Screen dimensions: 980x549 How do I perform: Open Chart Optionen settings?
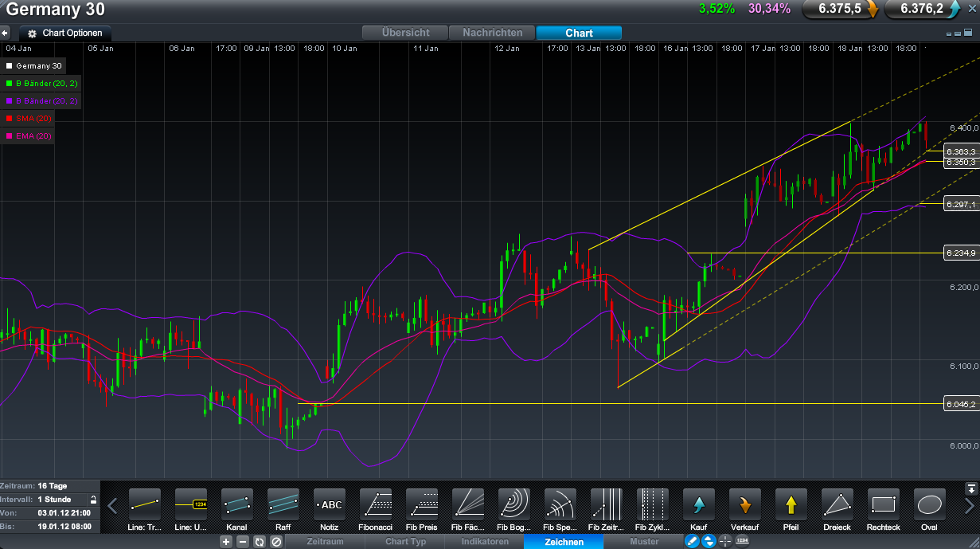[64, 33]
